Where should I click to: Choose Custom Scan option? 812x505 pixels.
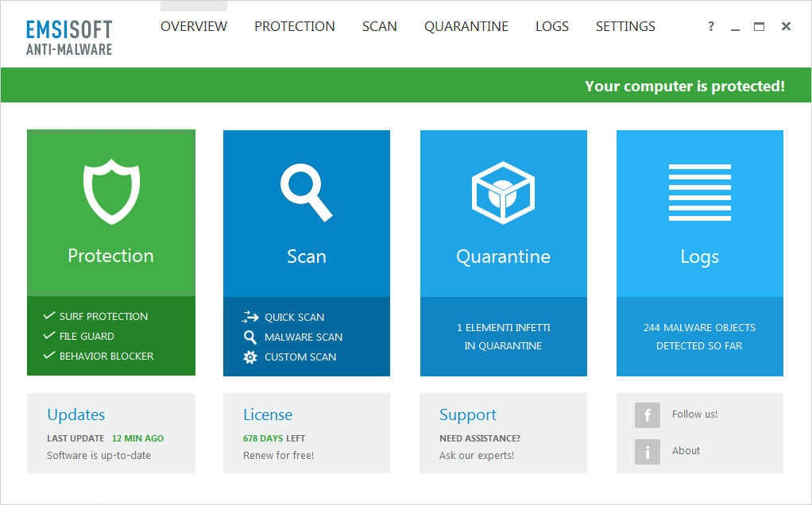(x=300, y=357)
